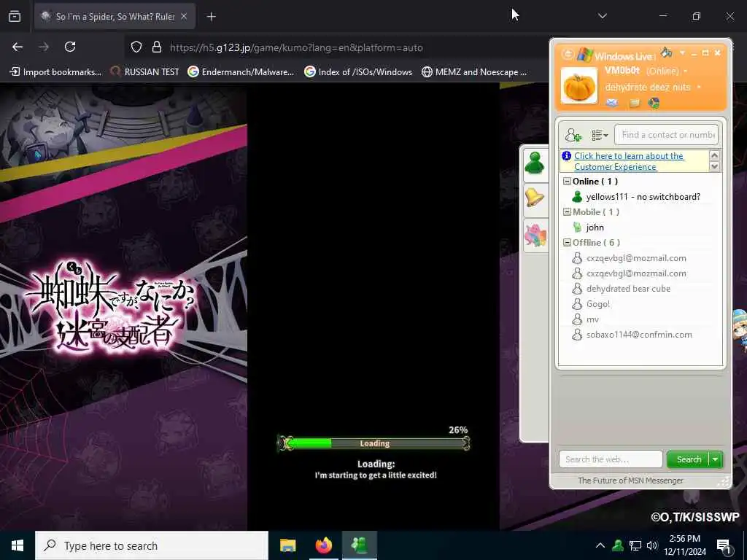Click the green status icon of yellows111
Screen dimensions: 747x560
click(x=577, y=197)
